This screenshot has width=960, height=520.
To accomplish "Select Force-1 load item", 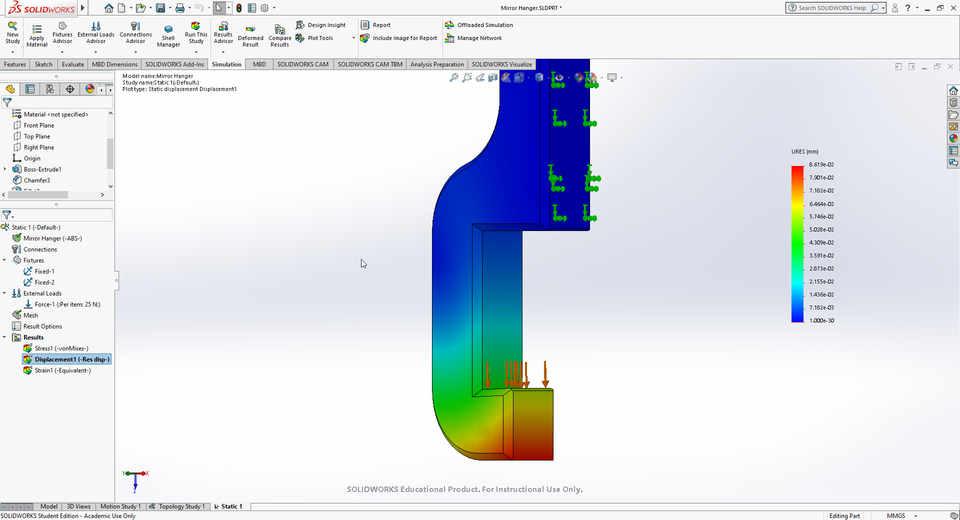I will (x=62, y=304).
